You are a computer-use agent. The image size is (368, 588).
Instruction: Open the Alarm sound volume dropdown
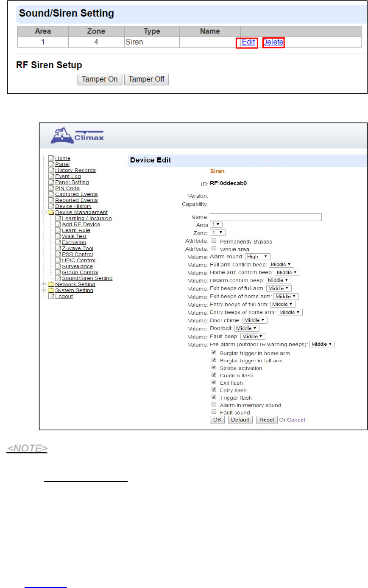pyautogui.click(x=258, y=257)
